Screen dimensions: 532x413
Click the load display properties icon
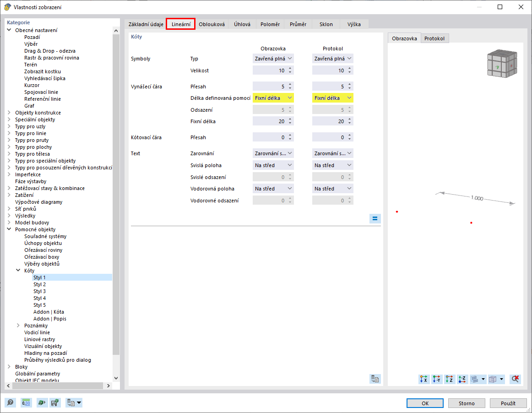pos(41,403)
